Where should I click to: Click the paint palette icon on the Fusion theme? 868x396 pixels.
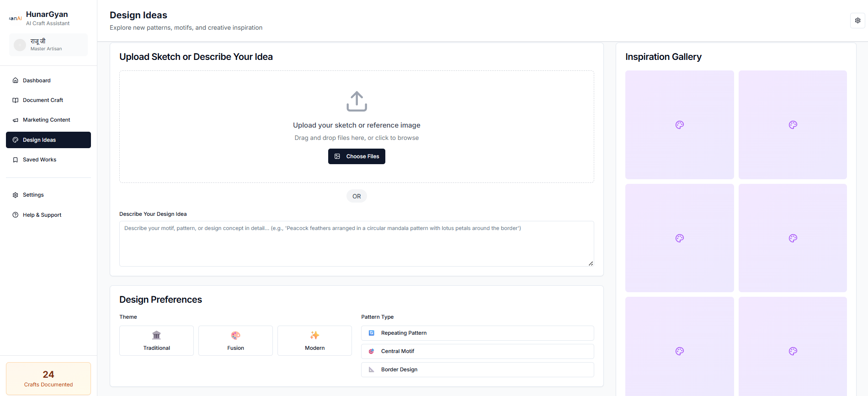click(x=235, y=335)
